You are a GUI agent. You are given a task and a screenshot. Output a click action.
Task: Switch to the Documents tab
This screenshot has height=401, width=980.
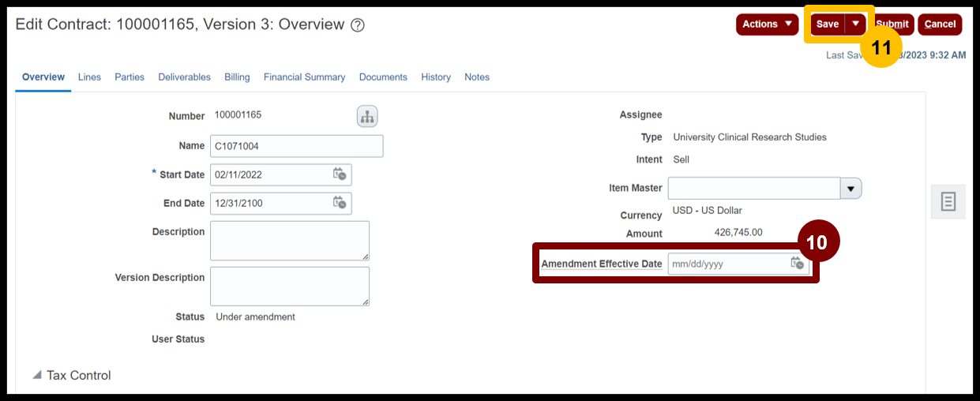coord(383,77)
